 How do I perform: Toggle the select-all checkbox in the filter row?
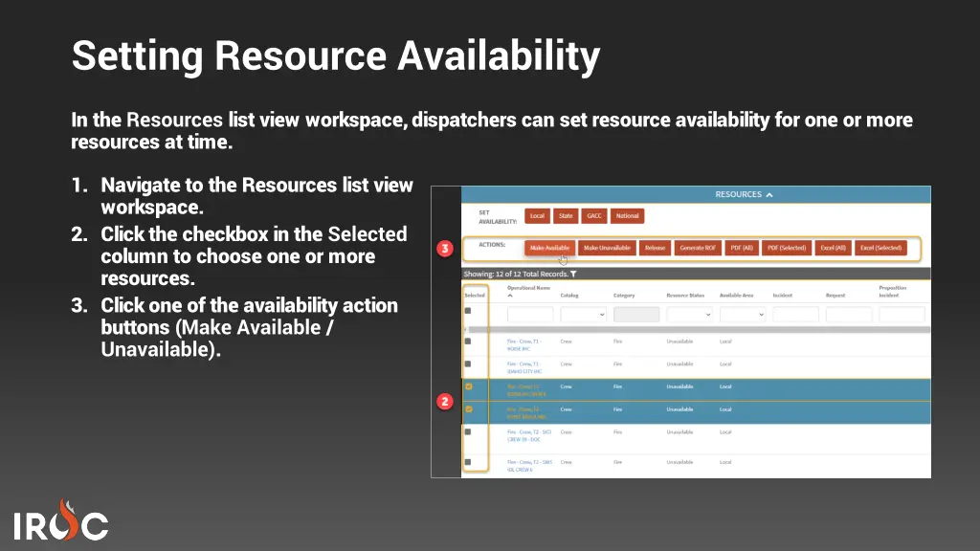(468, 311)
